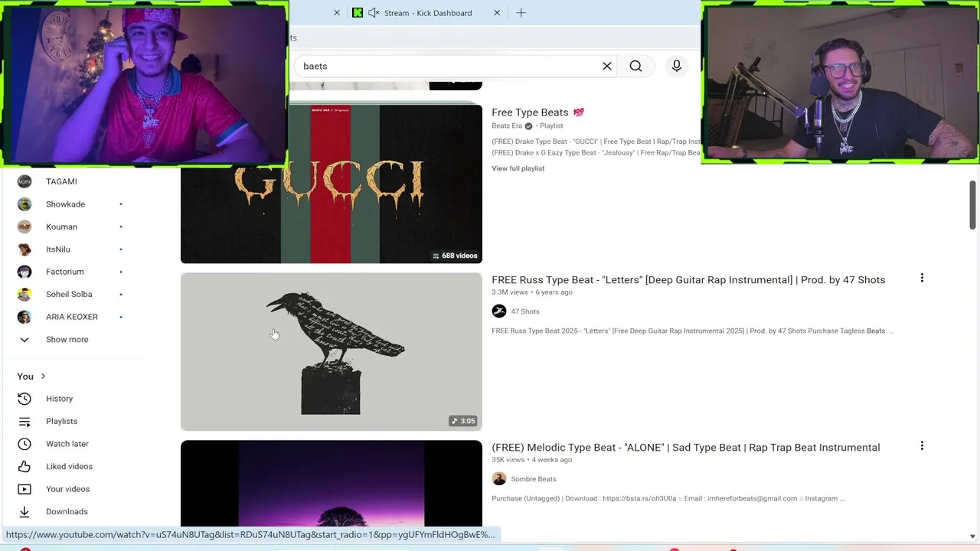The image size is (980, 551).
Task: Start voice search with the microphone icon
Action: coord(677,66)
